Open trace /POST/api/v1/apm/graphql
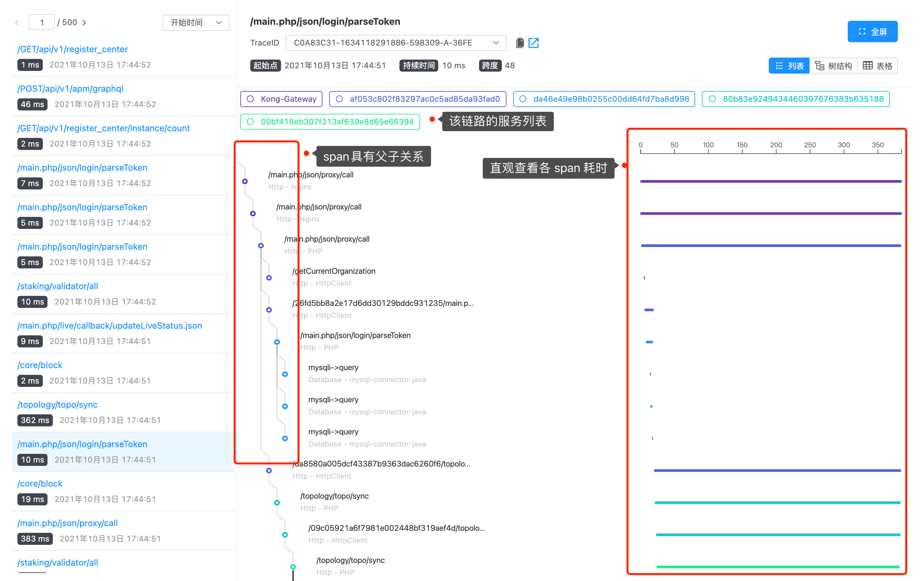The width and height of the screenshot is (924, 581). tap(70, 89)
